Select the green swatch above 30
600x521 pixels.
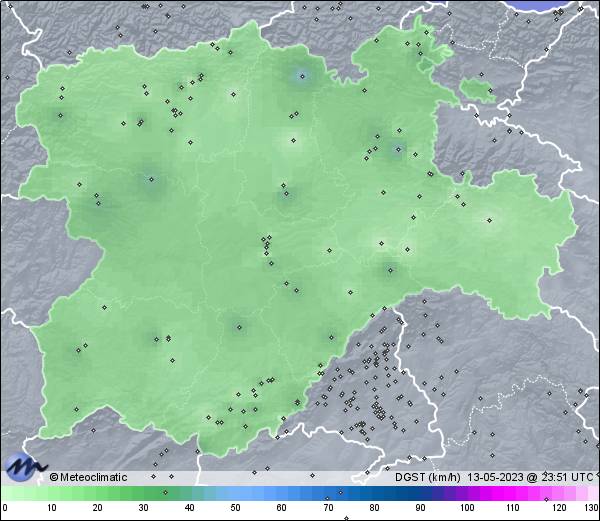point(143,493)
